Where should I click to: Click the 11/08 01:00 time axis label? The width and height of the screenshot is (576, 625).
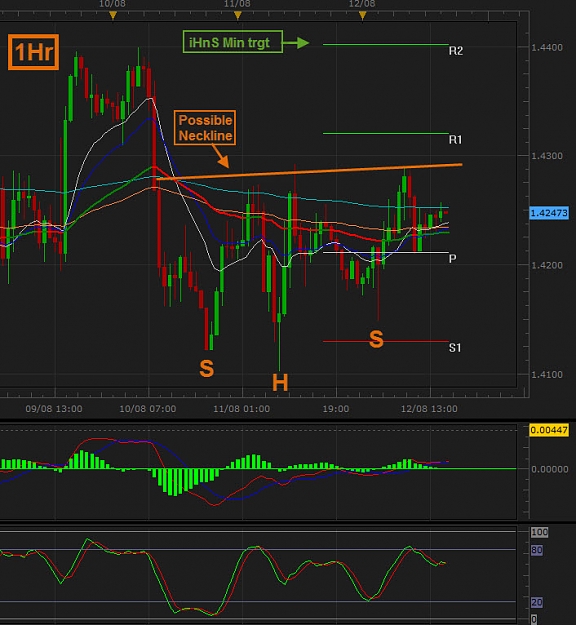point(242,409)
